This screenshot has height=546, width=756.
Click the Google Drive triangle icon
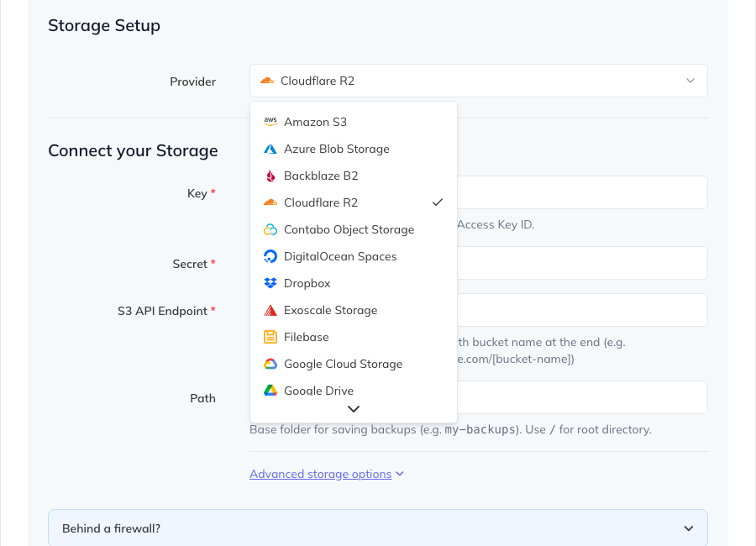click(270, 391)
